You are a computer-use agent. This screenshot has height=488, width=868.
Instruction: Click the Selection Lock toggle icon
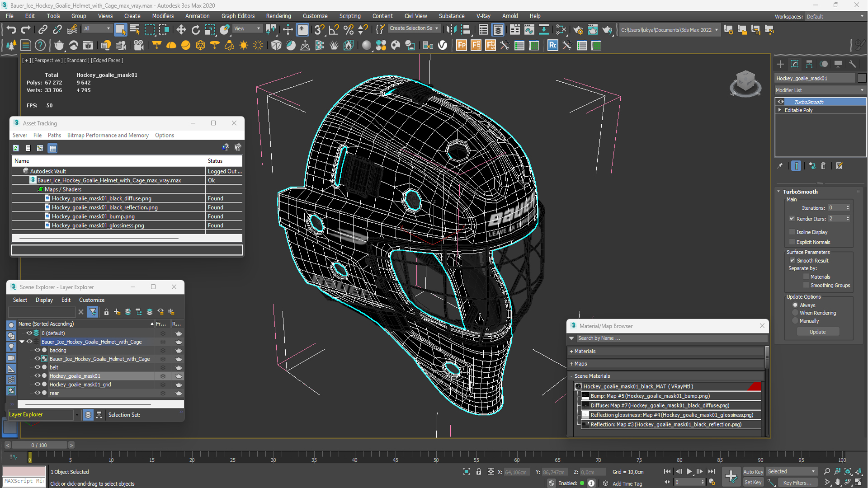(x=479, y=472)
